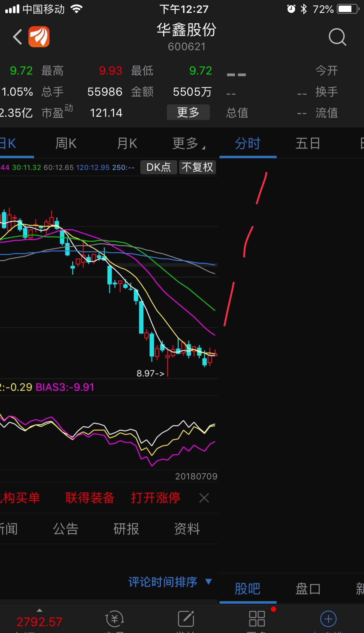Tap the battery status icon

pos(348,9)
